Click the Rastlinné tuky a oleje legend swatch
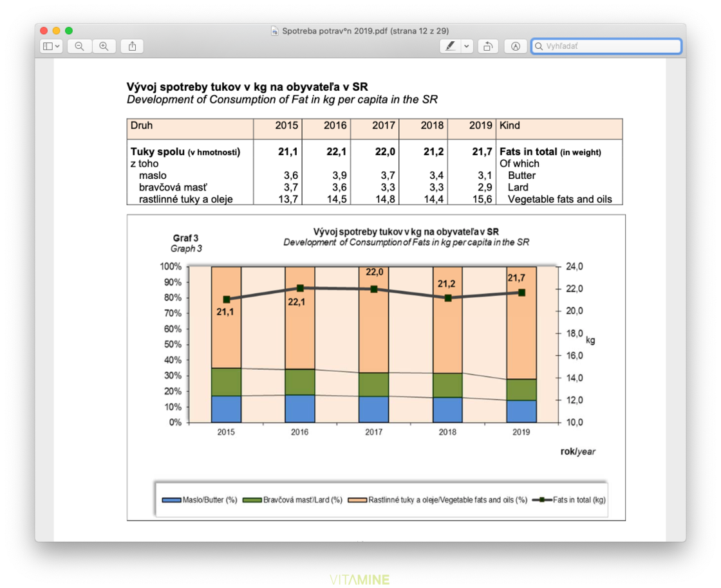Image resolution: width=721 pixels, height=588 pixels. coord(357,500)
